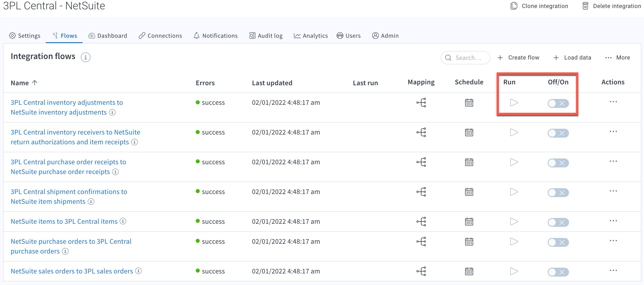Open the Users tab

pyautogui.click(x=348, y=36)
